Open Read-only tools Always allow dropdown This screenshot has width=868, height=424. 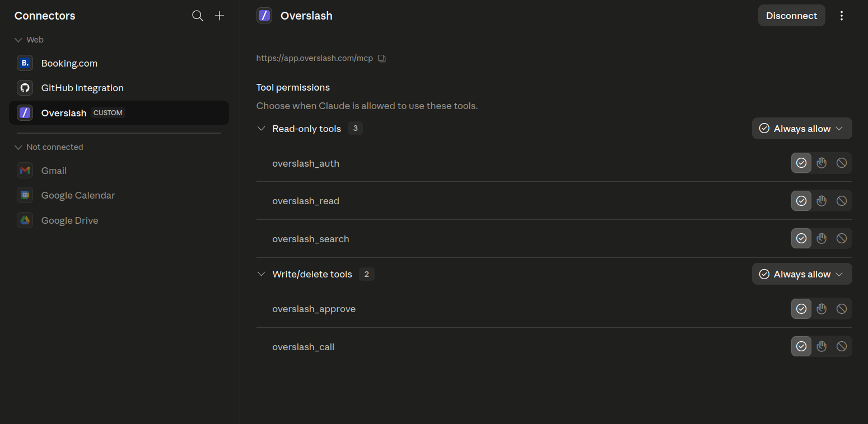(802, 129)
